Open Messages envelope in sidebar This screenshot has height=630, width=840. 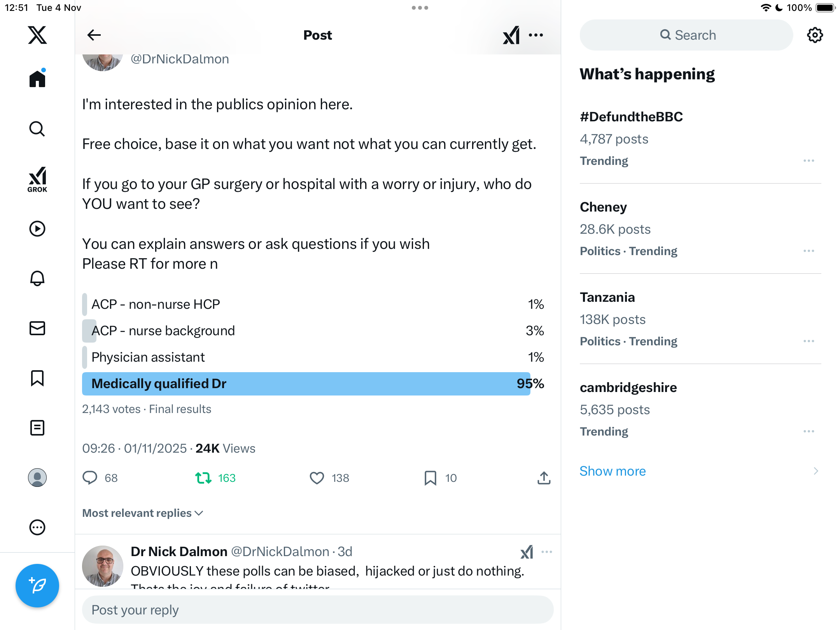[x=37, y=328]
